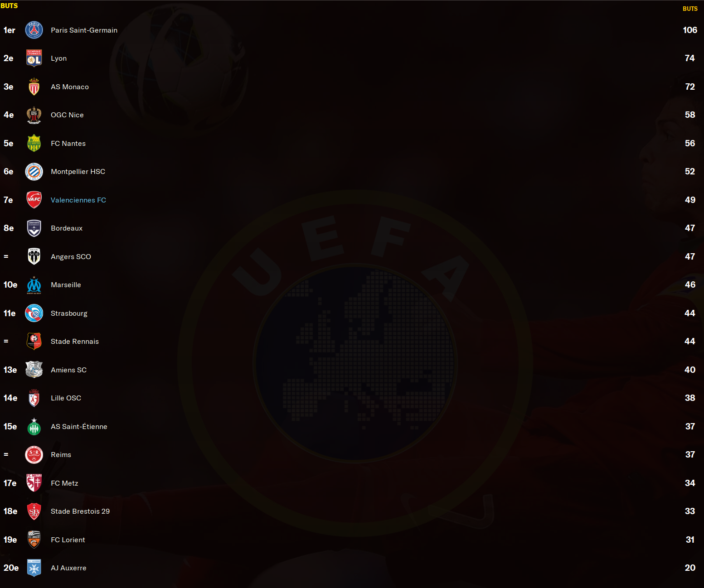Open the Bordeaux team name link
Image resolution: width=704 pixels, height=588 pixels.
click(x=67, y=228)
